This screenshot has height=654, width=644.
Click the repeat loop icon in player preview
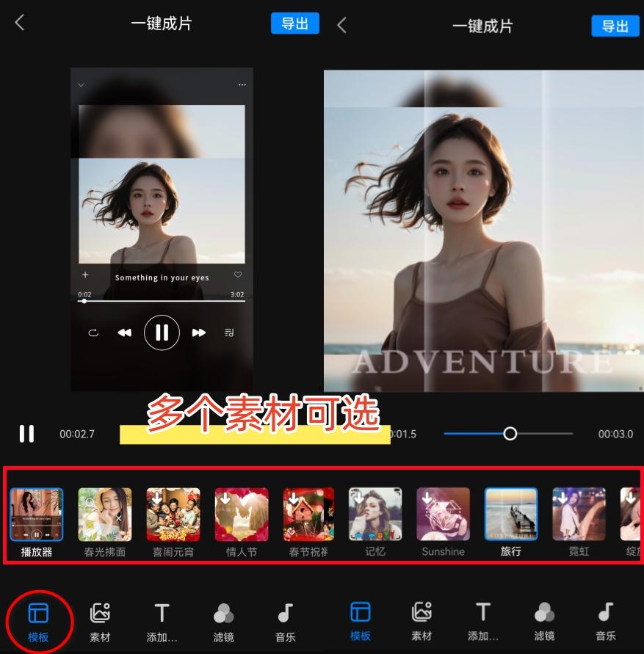click(x=93, y=333)
